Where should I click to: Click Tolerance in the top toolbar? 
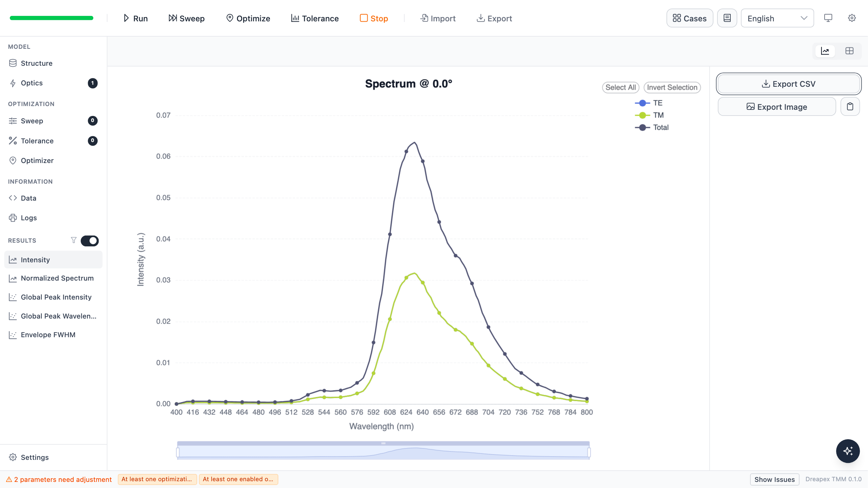(x=315, y=18)
